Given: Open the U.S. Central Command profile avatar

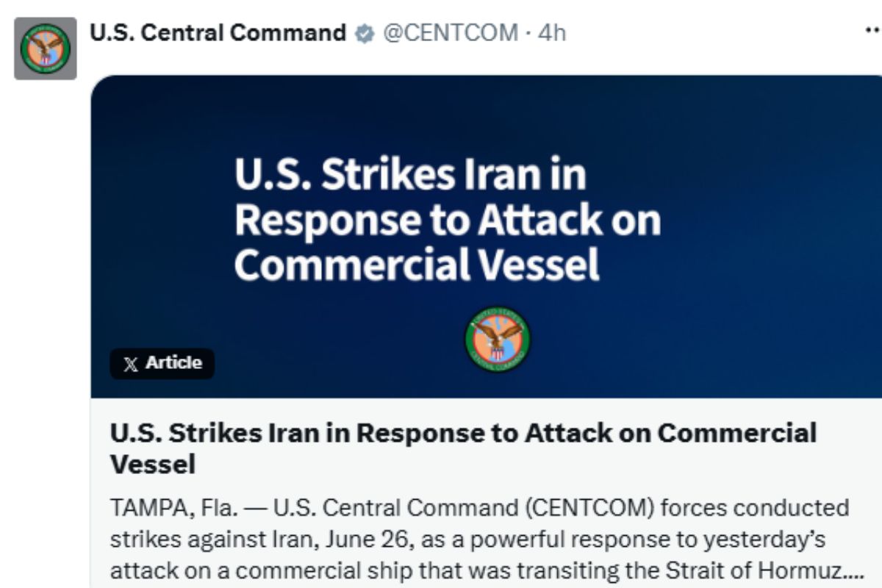Looking at the screenshot, I should pos(46,49).
